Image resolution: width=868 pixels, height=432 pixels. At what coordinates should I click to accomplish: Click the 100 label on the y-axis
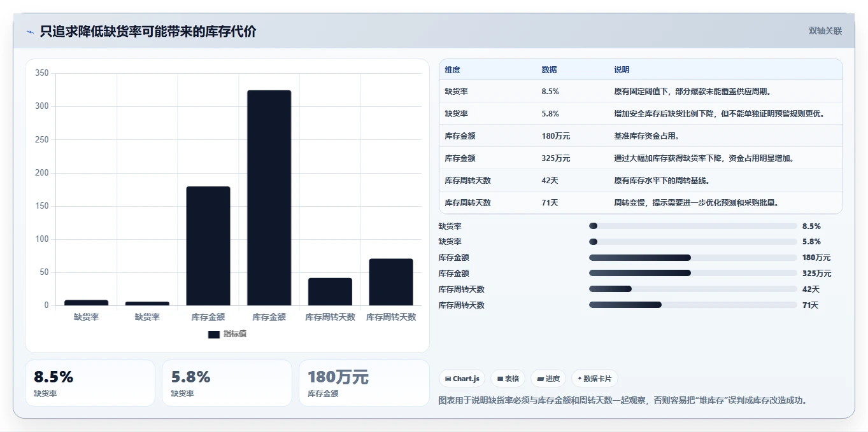tap(42, 239)
